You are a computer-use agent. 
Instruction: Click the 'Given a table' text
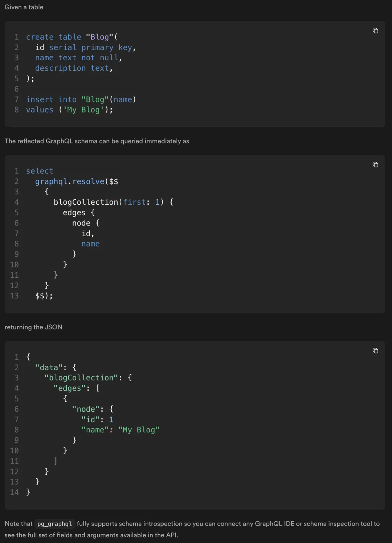coord(24,7)
